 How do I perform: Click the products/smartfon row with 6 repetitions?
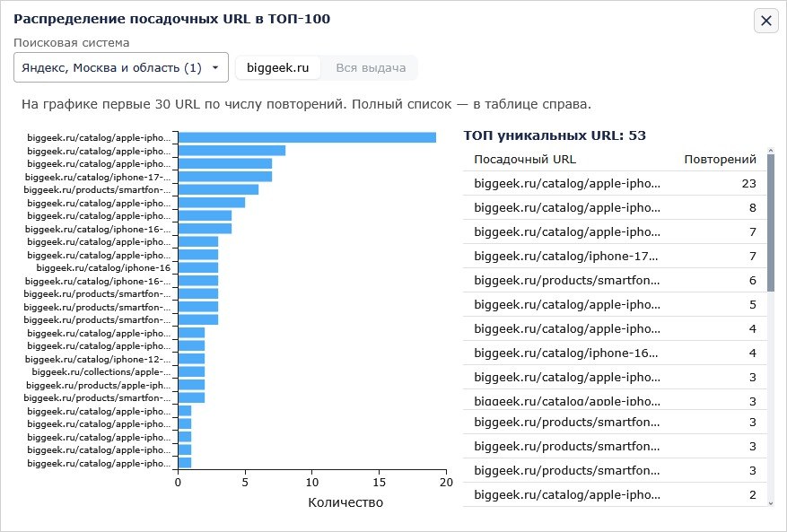point(615,280)
